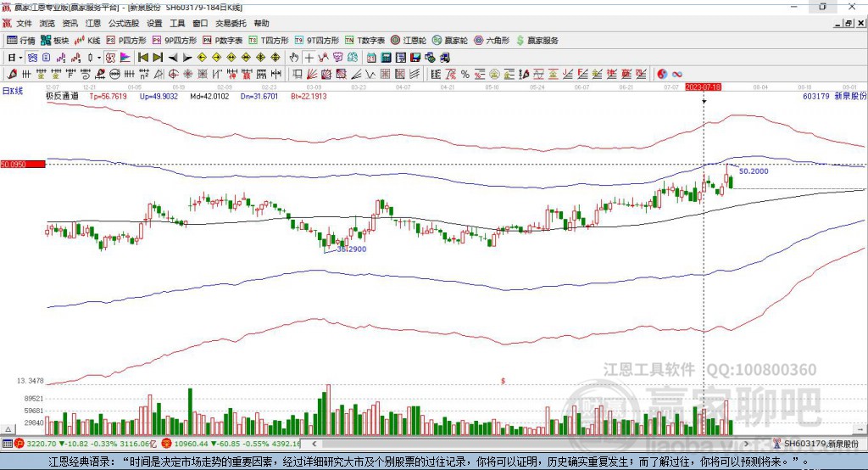Click the status bar keyboard grid icon
Screen dimensions: 868x470
coord(7,444)
